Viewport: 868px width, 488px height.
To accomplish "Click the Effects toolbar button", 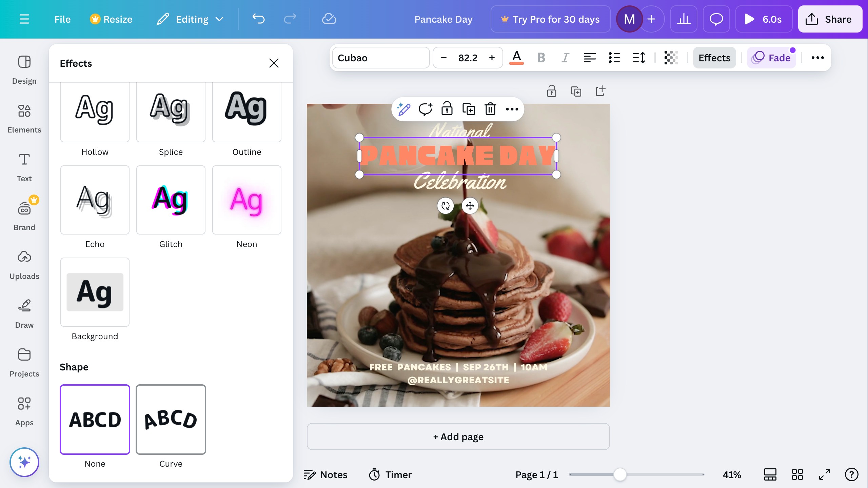I will coord(714,58).
